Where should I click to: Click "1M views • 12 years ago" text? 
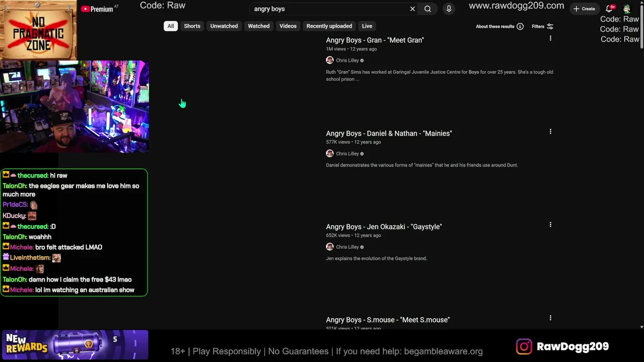click(x=351, y=49)
